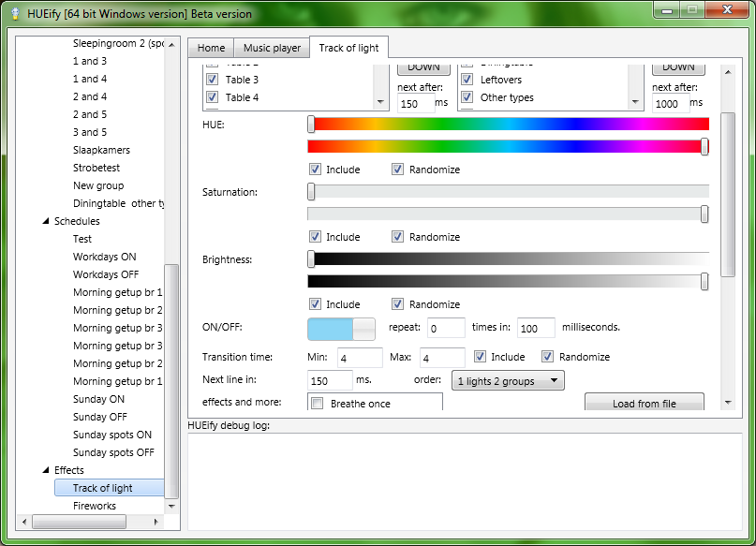Toggle Include checkbox for Transition time
This screenshot has width=756, height=546.
pos(480,357)
